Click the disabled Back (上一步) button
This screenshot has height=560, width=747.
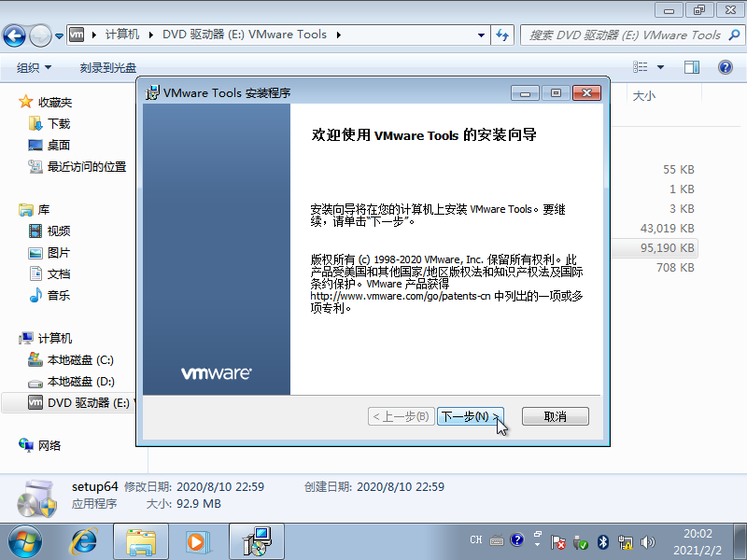click(x=402, y=416)
